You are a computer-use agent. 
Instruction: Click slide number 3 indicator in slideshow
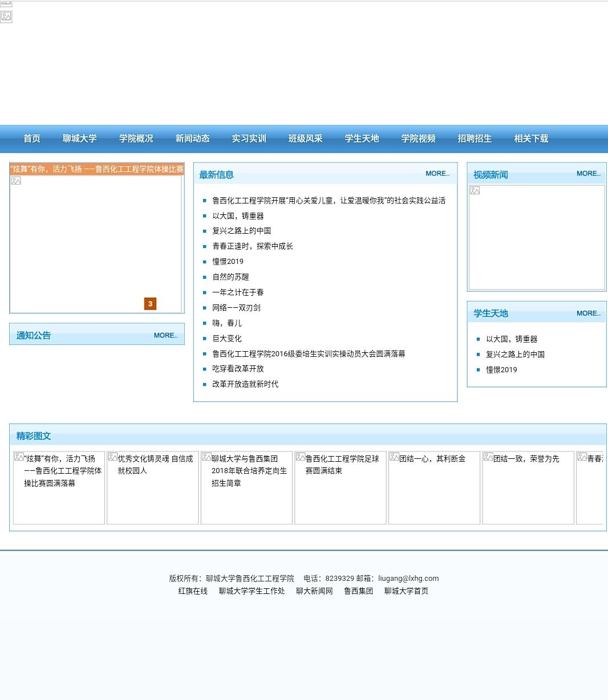click(x=150, y=304)
